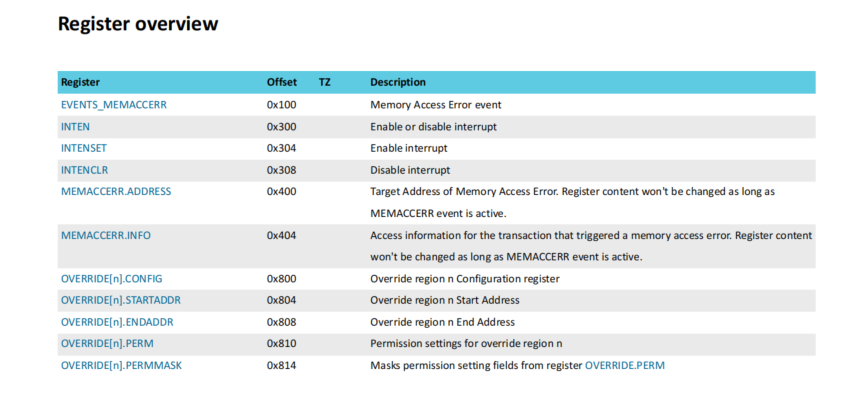This screenshot has height=403, width=865.
Task: Click the Offset column header
Action: [282, 83]
